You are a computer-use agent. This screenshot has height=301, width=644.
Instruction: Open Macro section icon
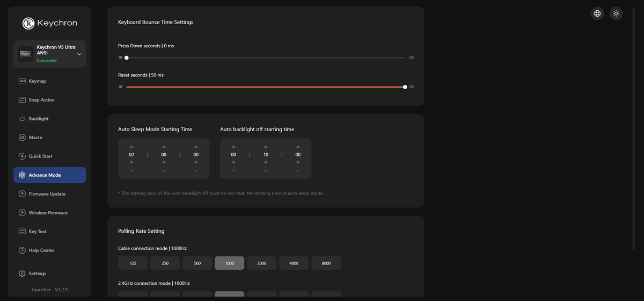click(x=22, y=138)
